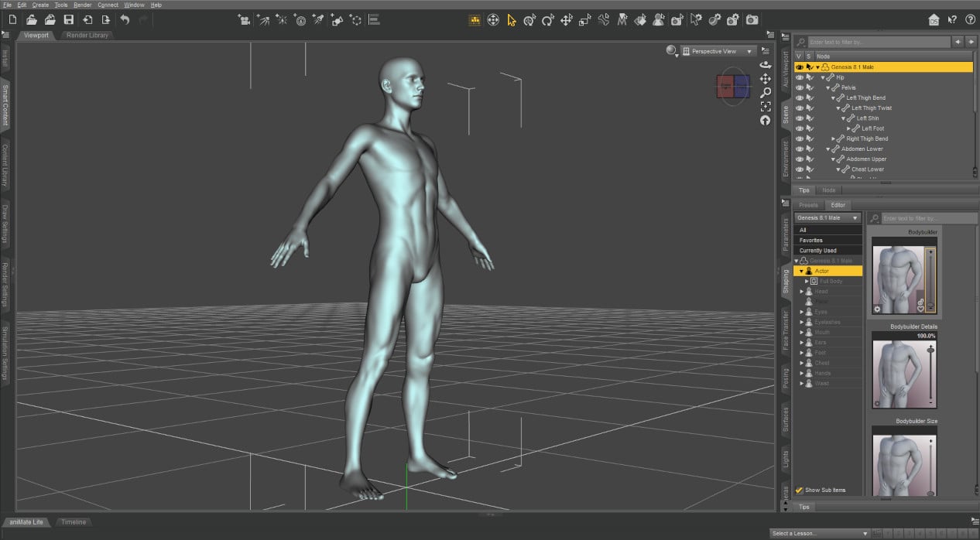Image resolution: width=980 pixels, height=540 pixels.
Task: Toggle the Show Sub Items checkbox
Action: click(x=800, y=490)
